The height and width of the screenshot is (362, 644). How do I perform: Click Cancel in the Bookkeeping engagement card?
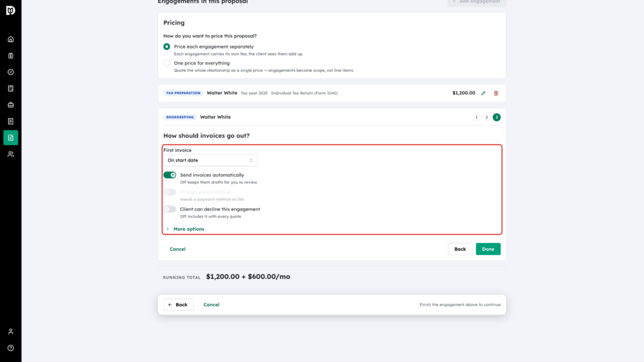(177, 249)
